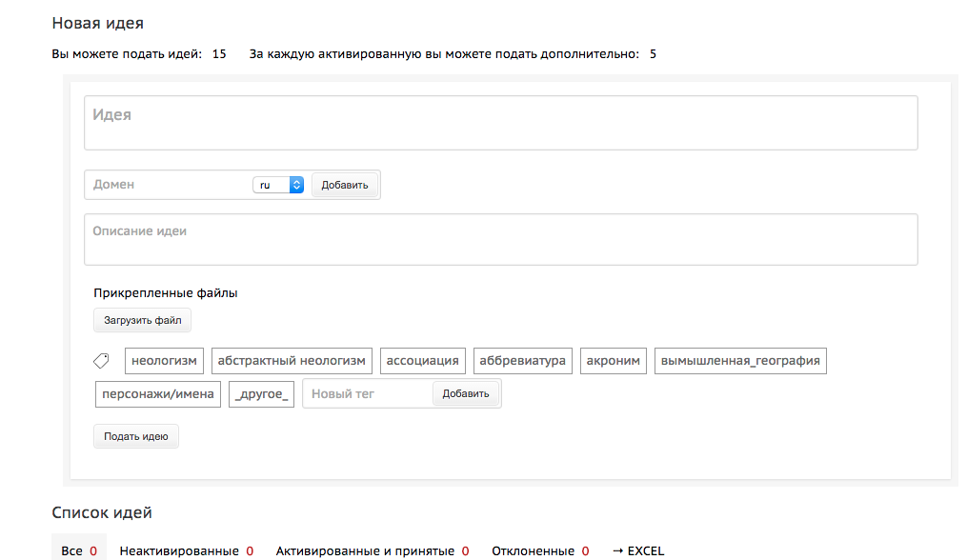The width and height of the screenshot is (967, 560).
Task: Click the Список идей heading
Action: coord(102,512)
